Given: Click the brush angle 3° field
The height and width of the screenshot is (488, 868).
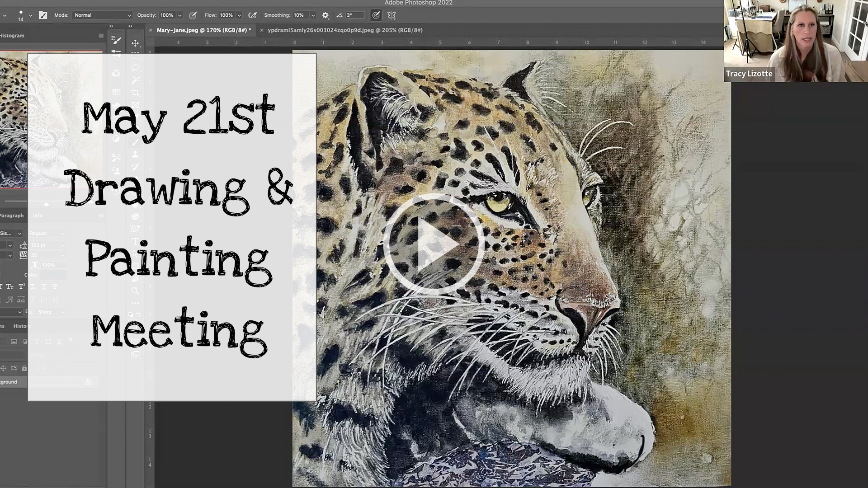Looking at the screenshot, I should [x=354, y=15].
